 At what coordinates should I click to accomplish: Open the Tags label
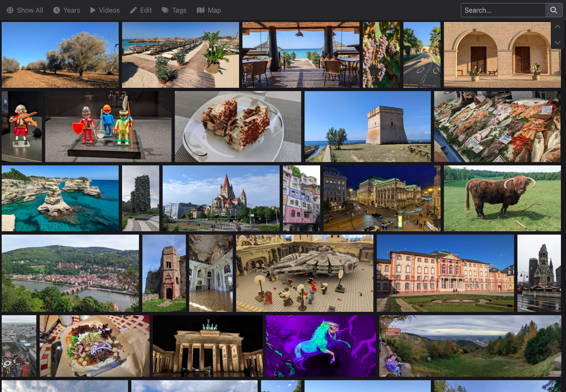180,10
